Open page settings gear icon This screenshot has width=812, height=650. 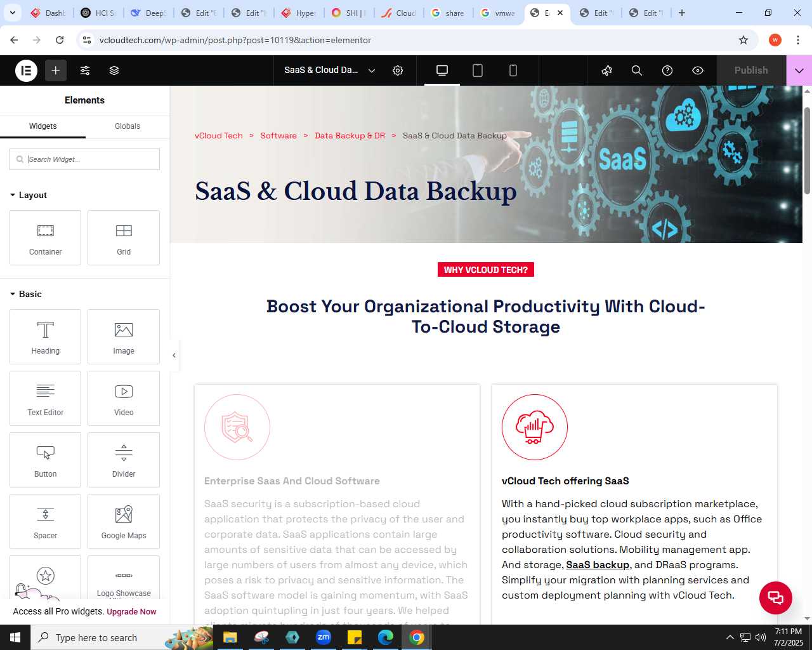[x=398, y=70]
